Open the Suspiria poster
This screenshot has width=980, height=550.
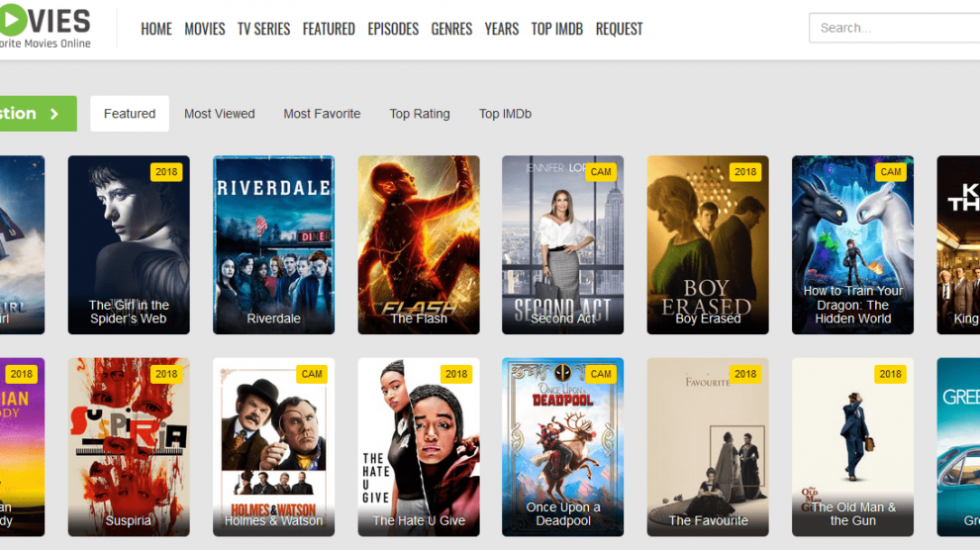pyautogui.click(x=129, y=447)
